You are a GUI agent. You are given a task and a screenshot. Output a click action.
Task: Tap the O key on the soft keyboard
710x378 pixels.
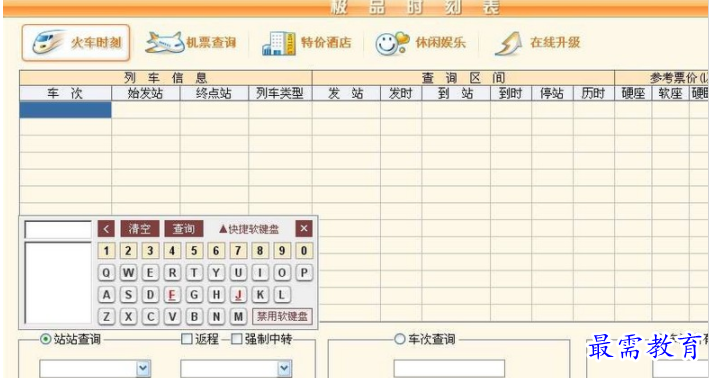(282, 273)
